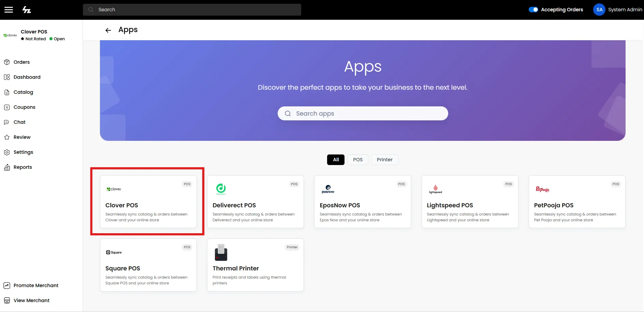
Task: Open the Clover POS app card
Action: 148,202
